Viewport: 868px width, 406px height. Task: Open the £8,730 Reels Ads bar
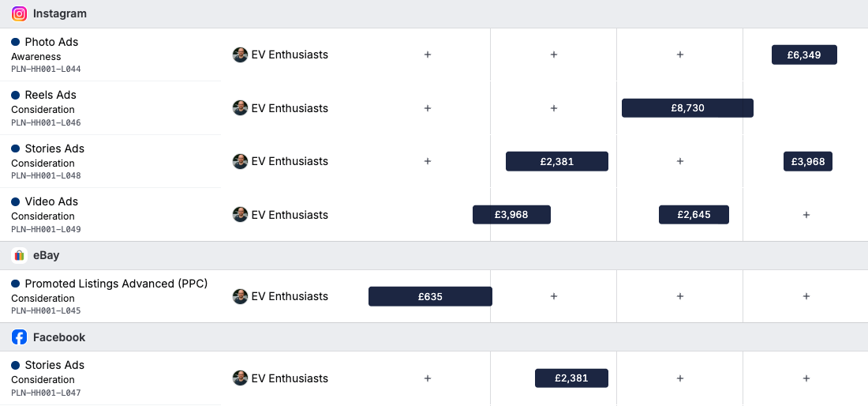point(687,108)
